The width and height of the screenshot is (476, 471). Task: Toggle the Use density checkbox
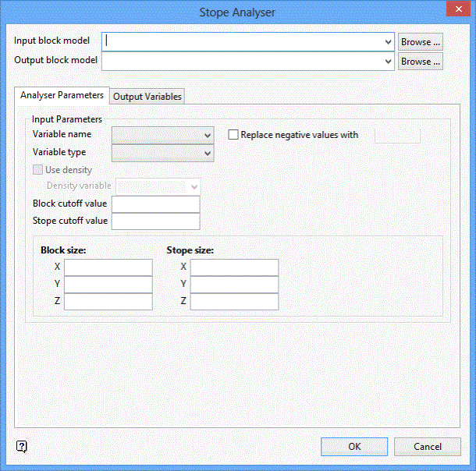click(37, 170)
